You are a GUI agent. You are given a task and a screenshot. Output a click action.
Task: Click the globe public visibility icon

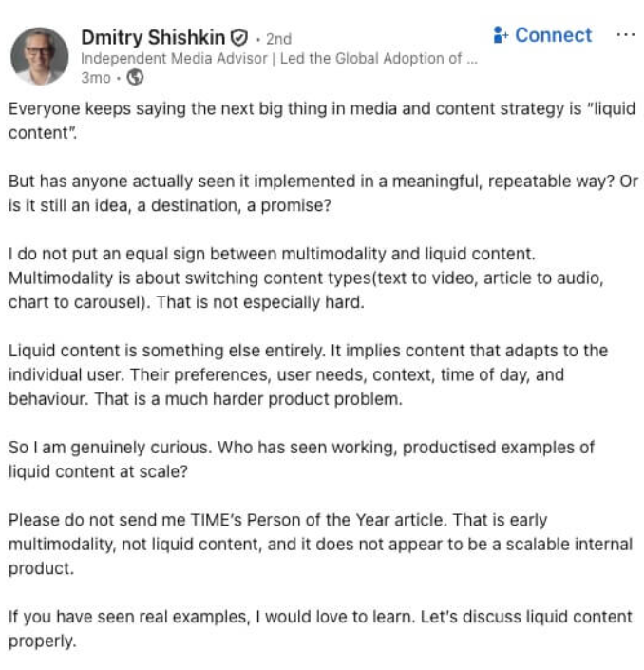136,78
